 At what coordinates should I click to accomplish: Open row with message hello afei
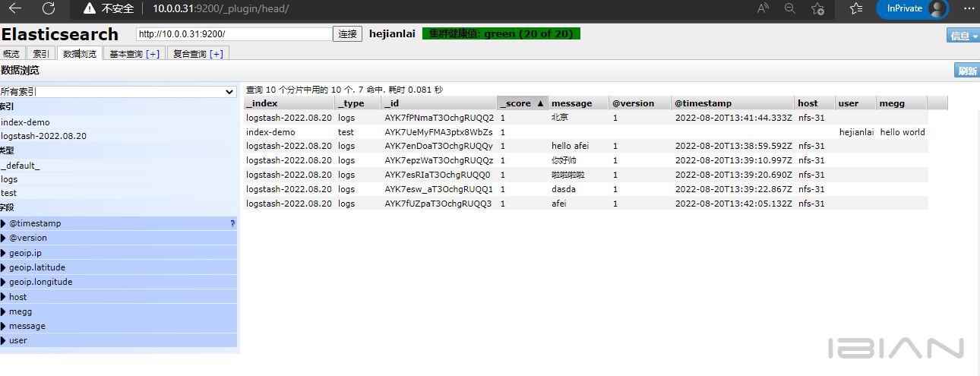pos(586,146)
